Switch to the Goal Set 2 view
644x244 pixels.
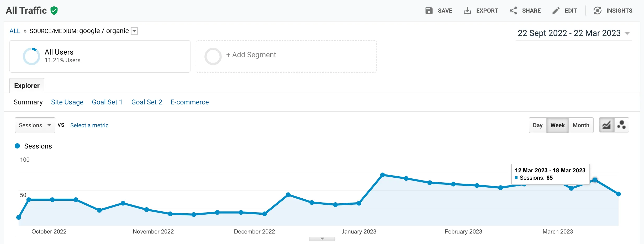click(x=147, y=102)
